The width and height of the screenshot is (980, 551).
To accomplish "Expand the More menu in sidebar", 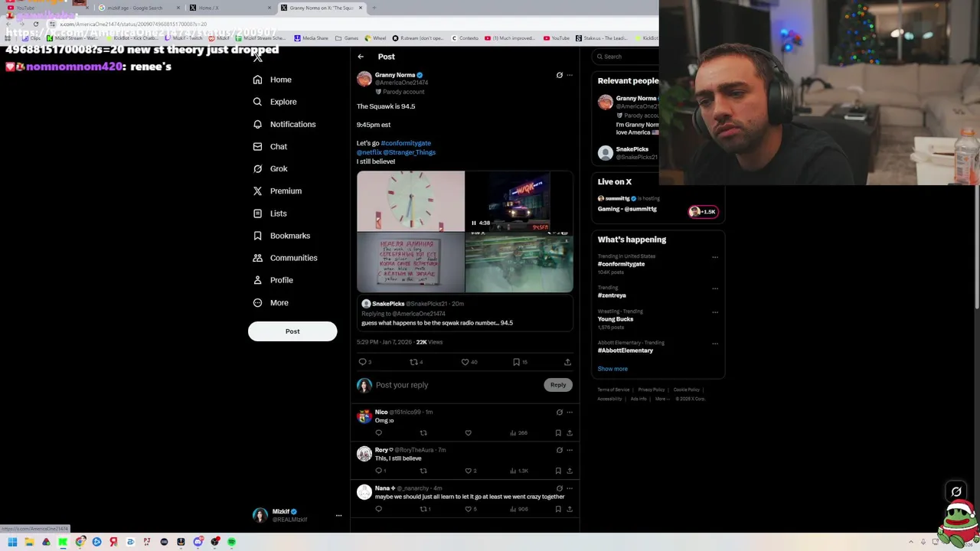I will pyautogui.click(x=271, y=302).
